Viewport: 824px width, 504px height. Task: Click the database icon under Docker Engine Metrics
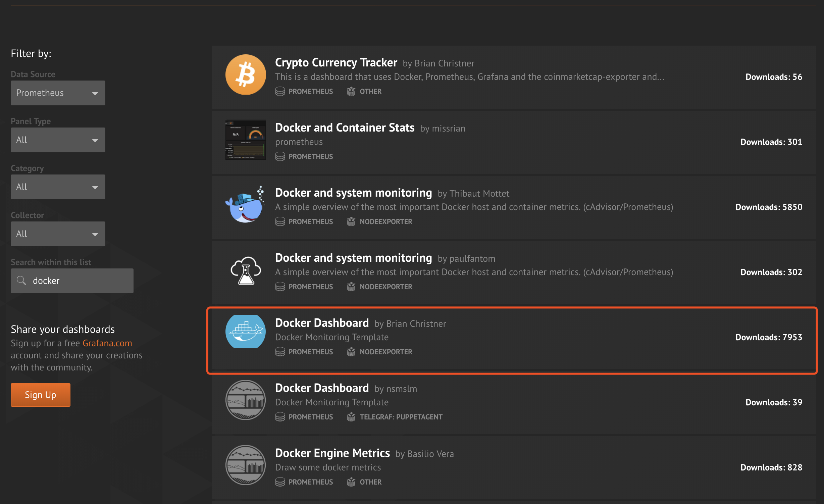[x=280, y=482]
